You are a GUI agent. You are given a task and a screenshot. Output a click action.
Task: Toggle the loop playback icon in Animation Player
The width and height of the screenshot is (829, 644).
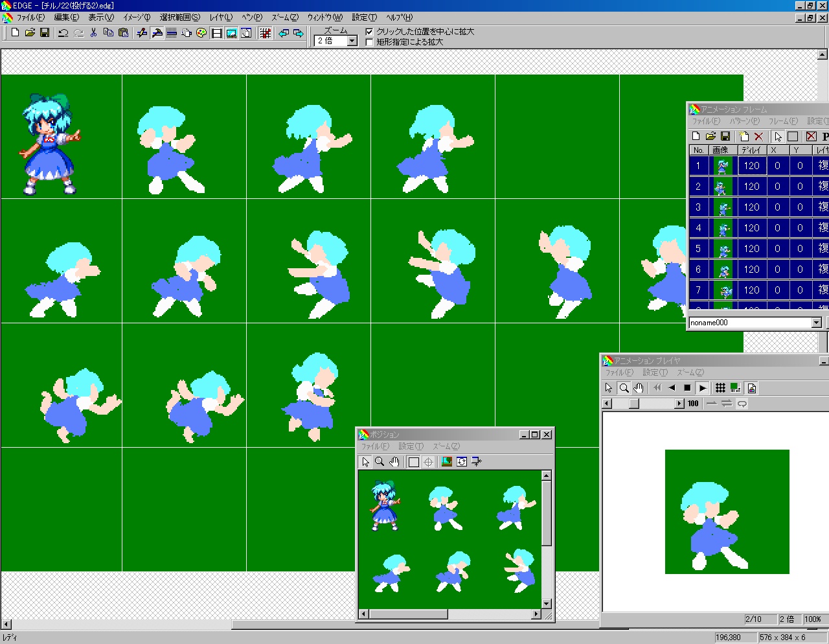742,403
